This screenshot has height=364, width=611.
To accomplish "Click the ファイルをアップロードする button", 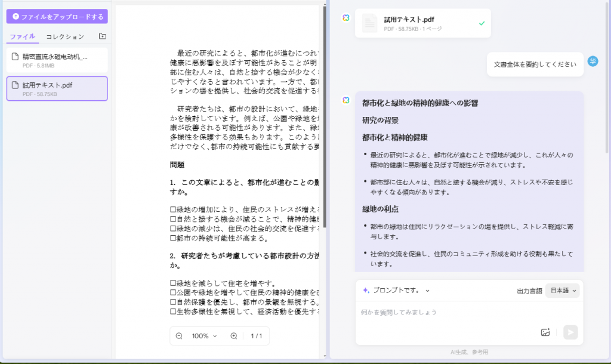I will pyautogui.click(x=57, y=16).
